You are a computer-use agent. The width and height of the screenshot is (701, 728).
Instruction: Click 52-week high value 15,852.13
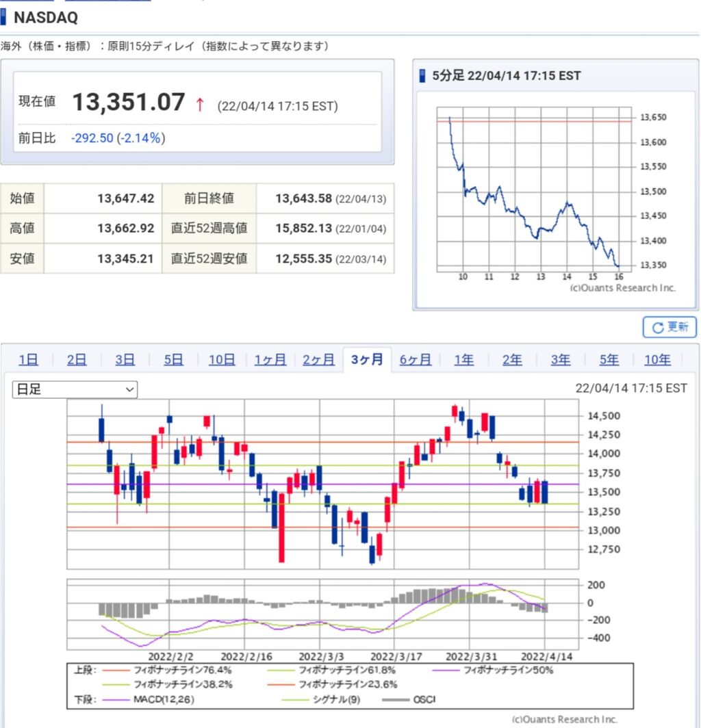303,229
